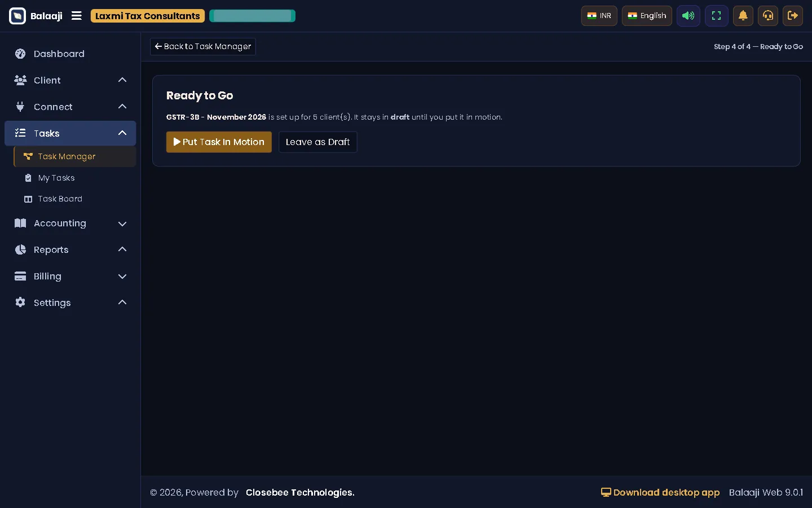Choose Leave as Draft
Viewport: 812px width, 508px height.
tap(317, 142)
